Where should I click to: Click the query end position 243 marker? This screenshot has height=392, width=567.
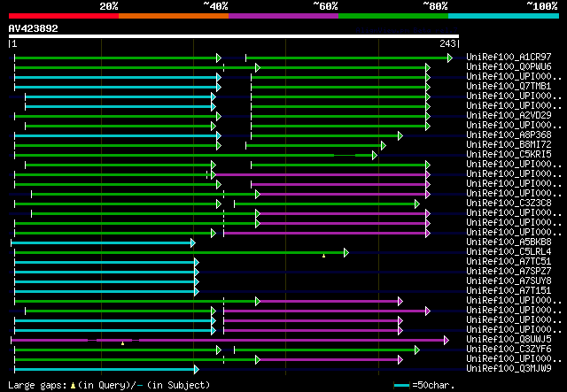tap(449, 43)
